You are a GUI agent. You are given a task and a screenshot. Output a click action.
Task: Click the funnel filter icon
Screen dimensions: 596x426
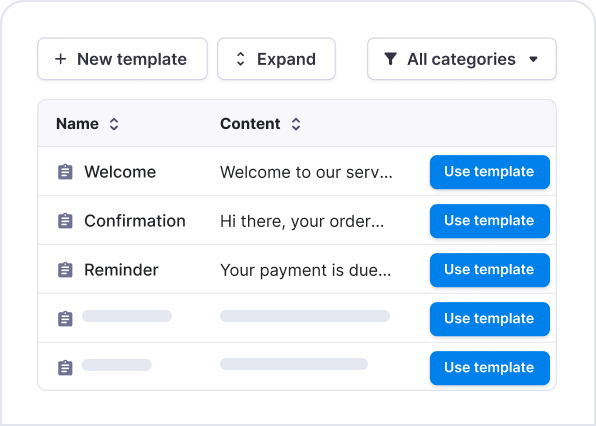click(x=390, y=59)
